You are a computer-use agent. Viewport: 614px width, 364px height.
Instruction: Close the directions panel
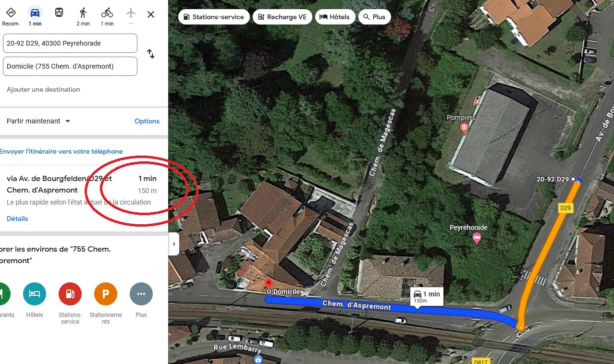[x=151, y=14]
